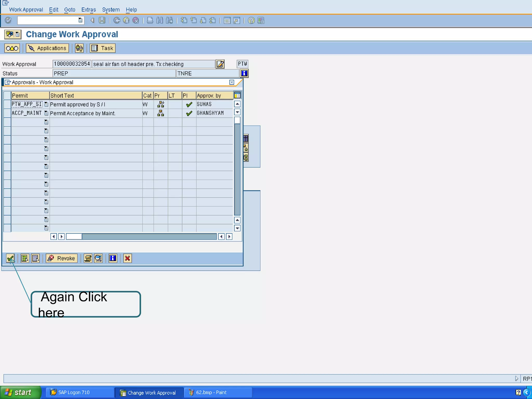Open the table column configuration icon
The width and height of the screenshot is (532, 399).
[x=237, y=95]
